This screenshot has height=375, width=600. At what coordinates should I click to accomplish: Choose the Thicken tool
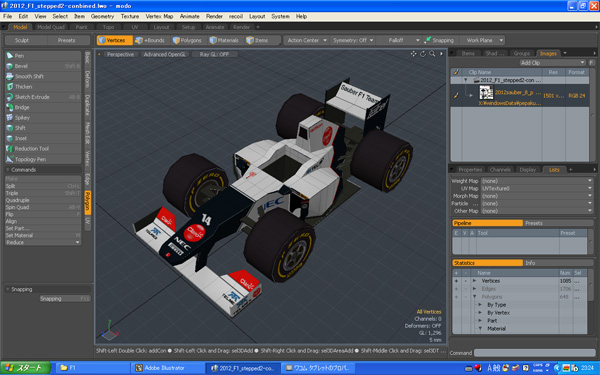coord(43,87)
